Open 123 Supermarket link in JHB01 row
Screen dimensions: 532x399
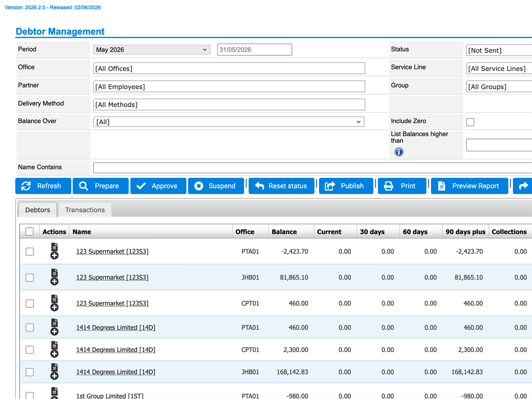112,277
